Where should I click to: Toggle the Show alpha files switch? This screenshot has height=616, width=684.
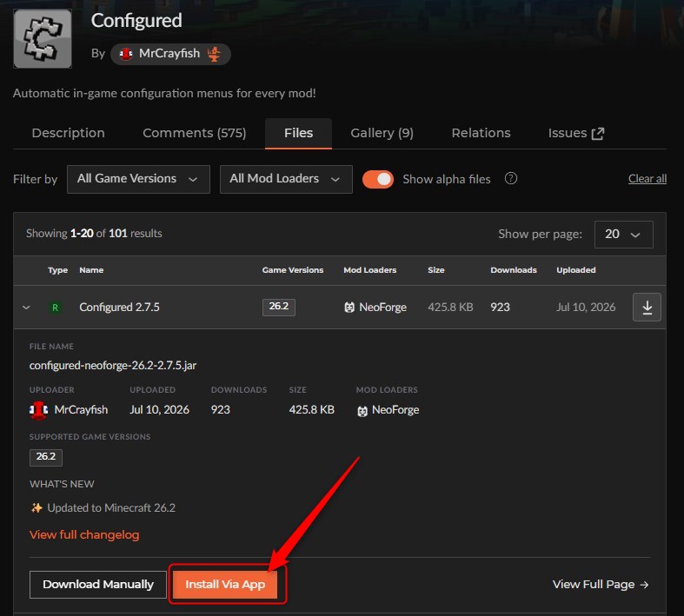coord(378,179)
